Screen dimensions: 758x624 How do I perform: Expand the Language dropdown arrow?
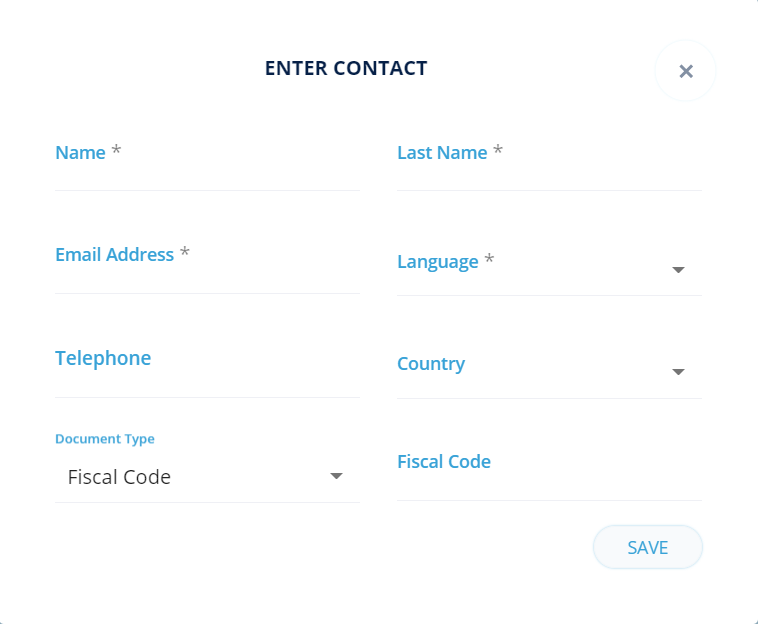click(x=678, y=270)
